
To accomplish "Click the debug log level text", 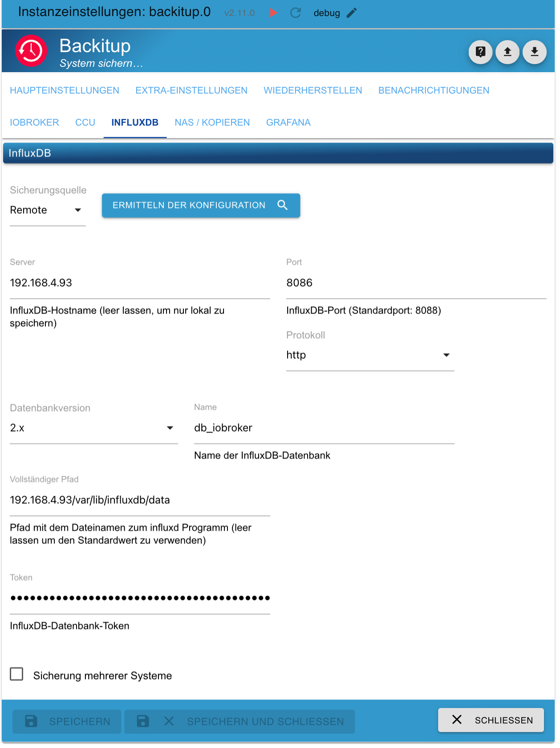I will tap(327, 13).
